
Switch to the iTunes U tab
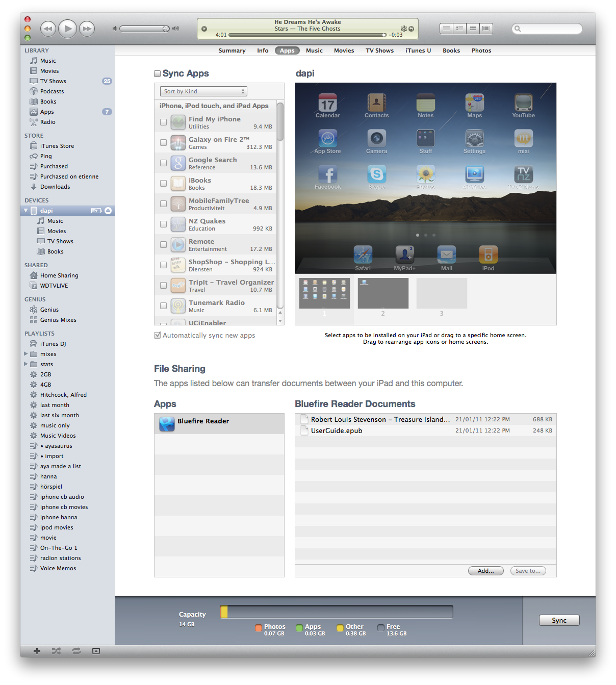[418, 50]
